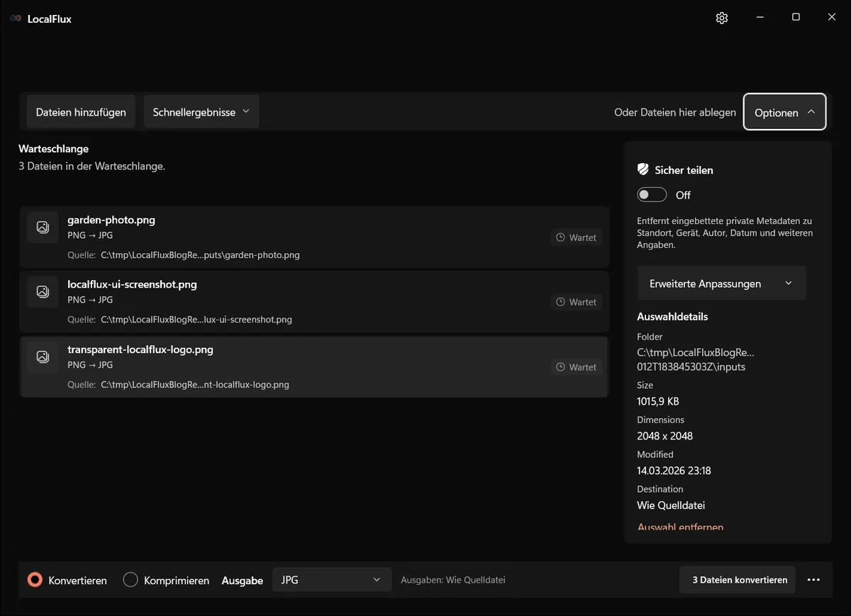
Task: Click the Auswahl entfernen link
Action: [680, 527]
